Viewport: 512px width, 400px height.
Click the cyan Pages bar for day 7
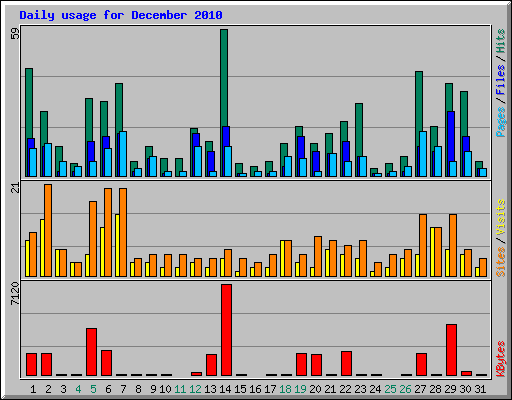123,154
